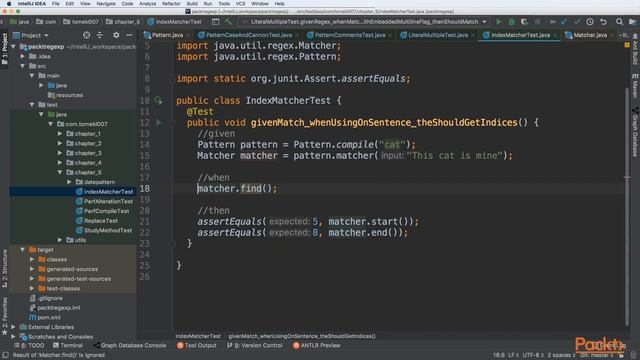Image resolution: width=640 pixels, height=360 pixels.
Task: Open the Analyze menu
Action: click(x=147, y=4)
